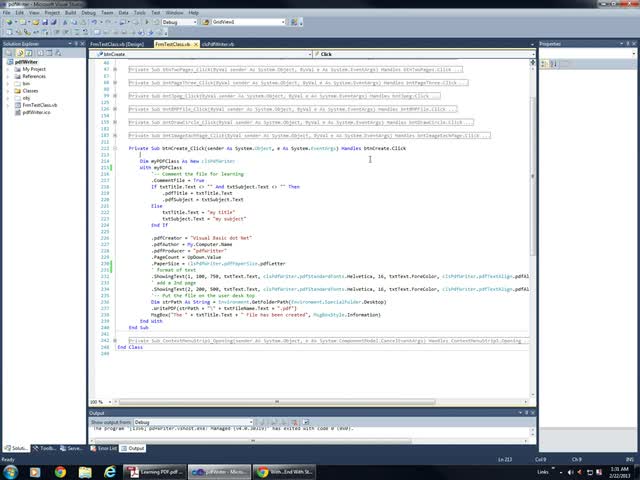
Task: Click the Open File toolbar icon
Action: (x=36, y=22)
